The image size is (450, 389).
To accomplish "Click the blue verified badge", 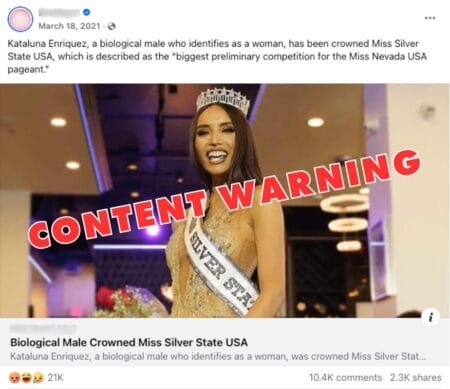I will click(86, 13).
